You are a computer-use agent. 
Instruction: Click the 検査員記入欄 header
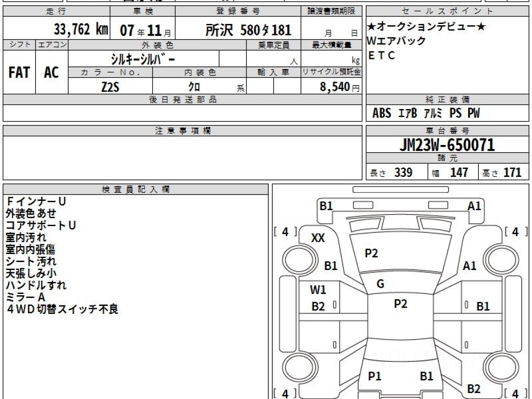pyautogui.click(x=136, y=189)
